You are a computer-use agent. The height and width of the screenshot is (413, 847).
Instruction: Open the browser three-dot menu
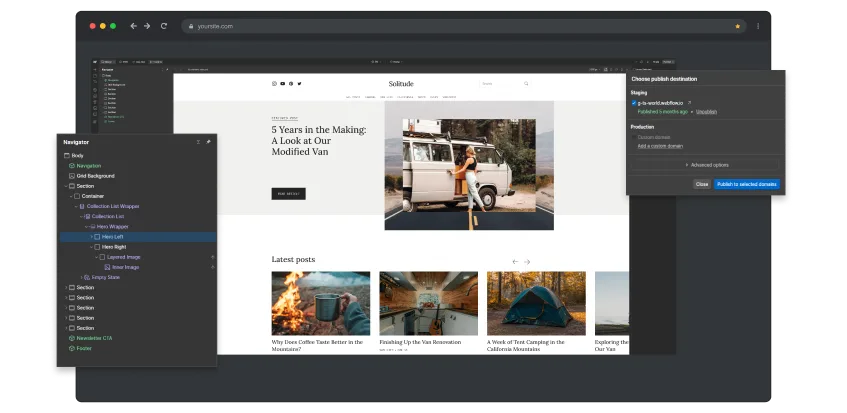coord(758,26)
